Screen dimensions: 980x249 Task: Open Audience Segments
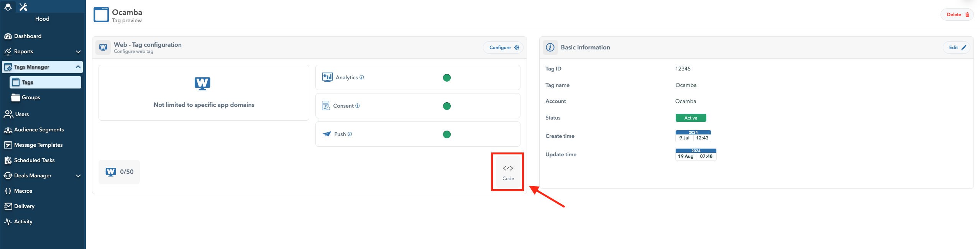pyautogui.click(x=39, y=129)
